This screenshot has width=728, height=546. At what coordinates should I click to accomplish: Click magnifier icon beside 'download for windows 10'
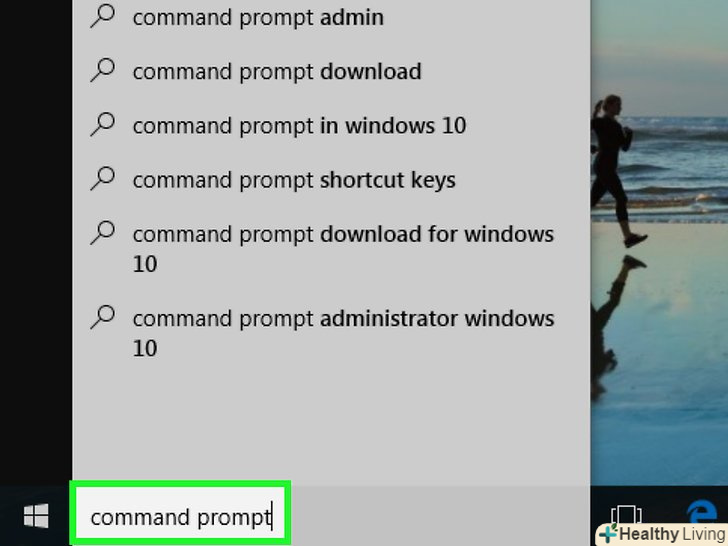click(102, 233)
